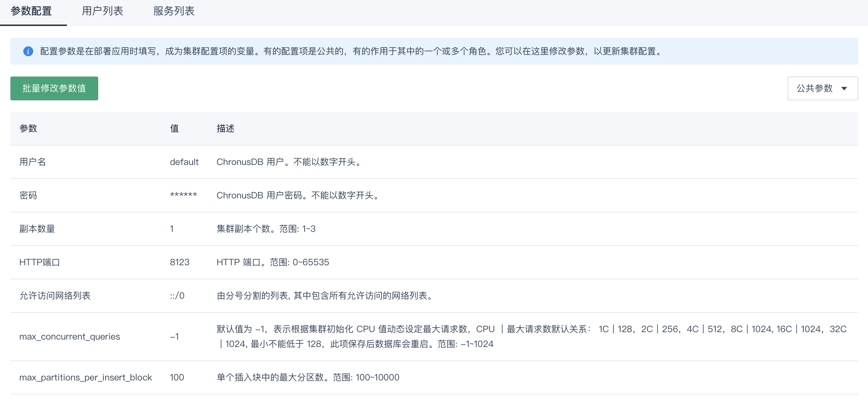Switch to the 用户列表 tab
This screenshot has width=868, height=399.
[x=102, y=11]
